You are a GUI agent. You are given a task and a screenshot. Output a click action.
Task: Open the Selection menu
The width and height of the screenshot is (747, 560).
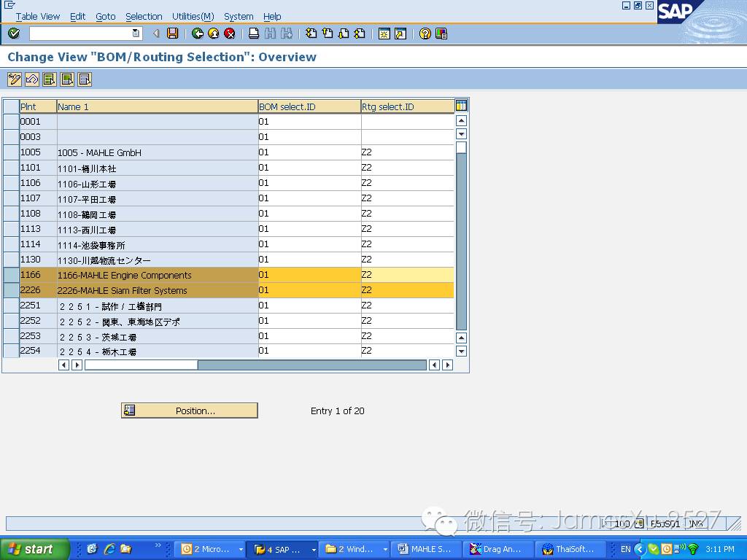[144, 16]
